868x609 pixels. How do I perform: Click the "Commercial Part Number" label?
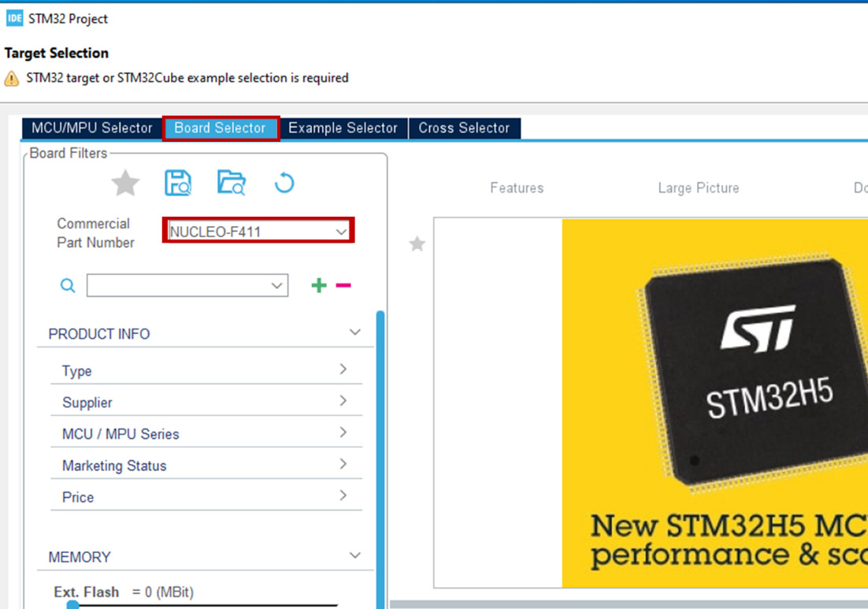[95, 233]
